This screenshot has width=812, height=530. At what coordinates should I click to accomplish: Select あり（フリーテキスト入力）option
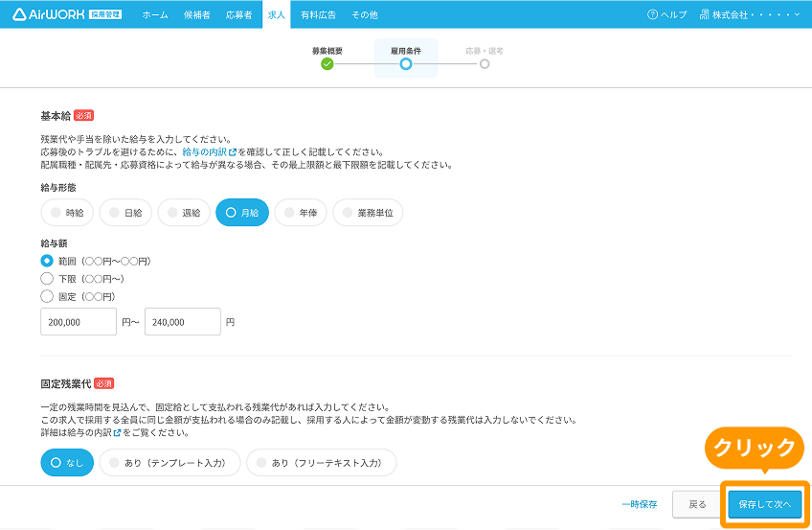pyautogui.click(x=321, y=462)
